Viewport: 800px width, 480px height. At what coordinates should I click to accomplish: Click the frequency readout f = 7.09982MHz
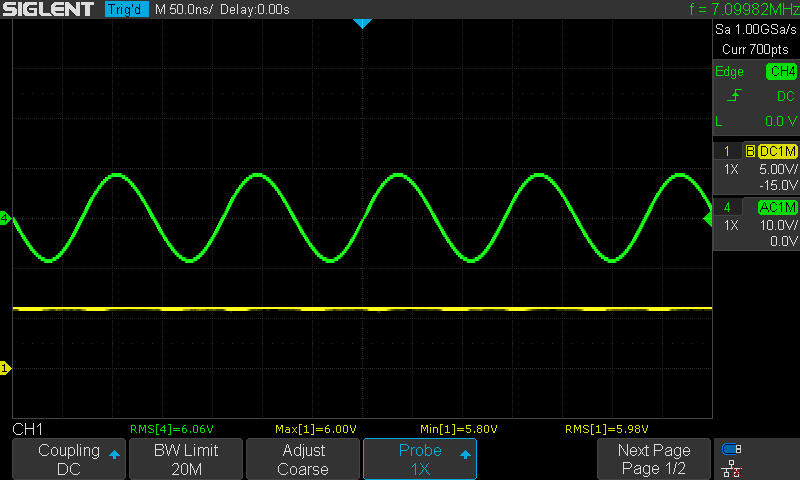click(744, 9)
